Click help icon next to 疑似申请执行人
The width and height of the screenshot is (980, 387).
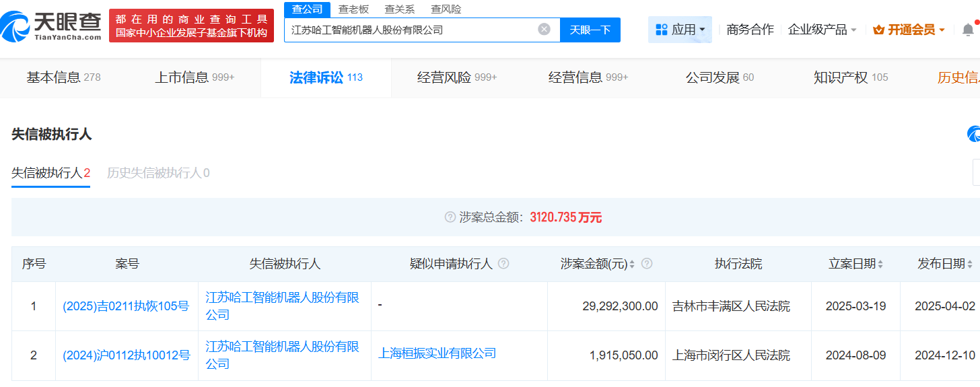[503, 264]
